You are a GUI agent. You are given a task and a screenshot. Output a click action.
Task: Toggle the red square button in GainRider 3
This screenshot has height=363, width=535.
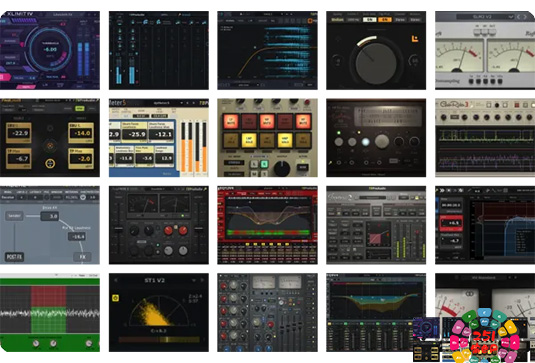516,105
